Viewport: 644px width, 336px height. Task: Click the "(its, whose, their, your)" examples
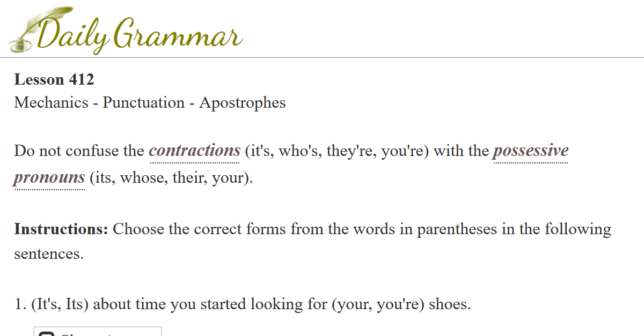coord(171,177)
